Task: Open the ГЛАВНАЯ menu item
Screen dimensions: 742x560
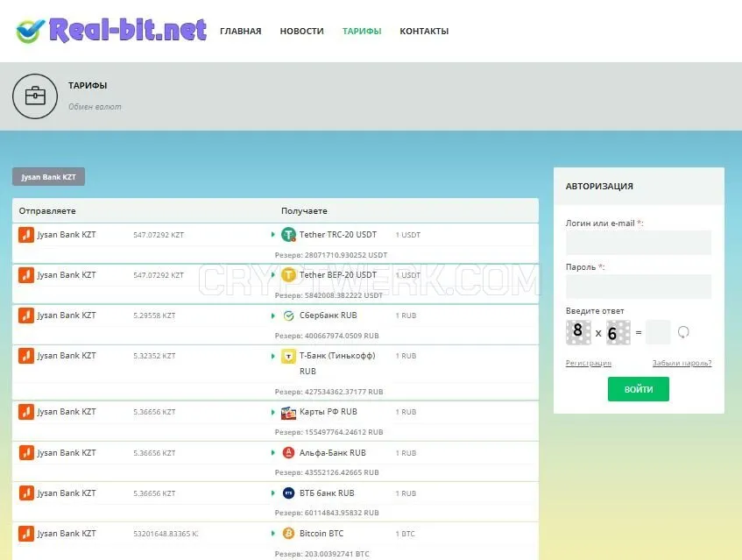Action: coord(240,32)
